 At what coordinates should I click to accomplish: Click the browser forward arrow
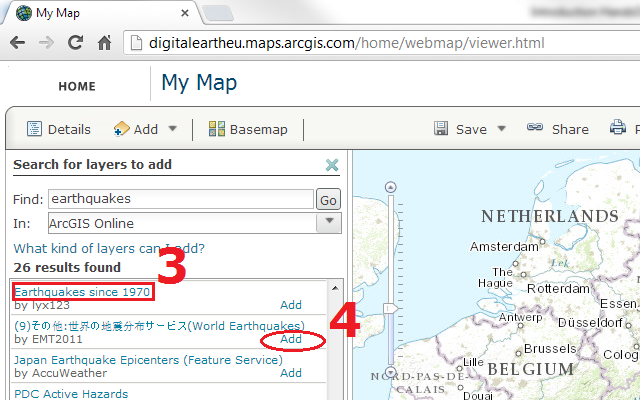[46, 42]
